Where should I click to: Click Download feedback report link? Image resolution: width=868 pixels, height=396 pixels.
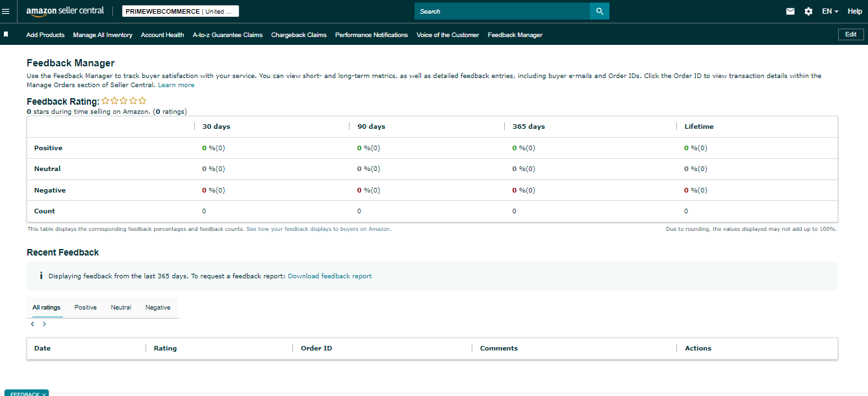click(330, 276)
